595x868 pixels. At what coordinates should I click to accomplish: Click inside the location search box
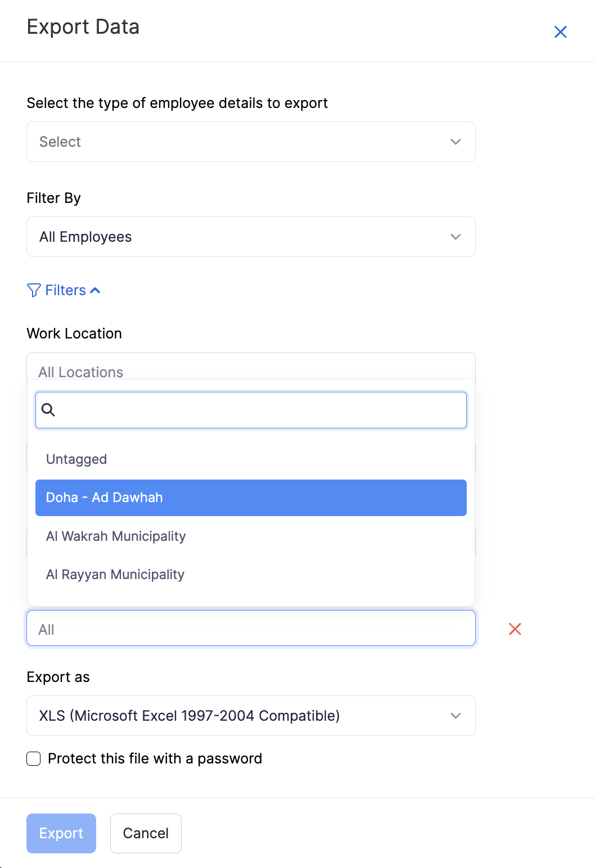(250, 410)
